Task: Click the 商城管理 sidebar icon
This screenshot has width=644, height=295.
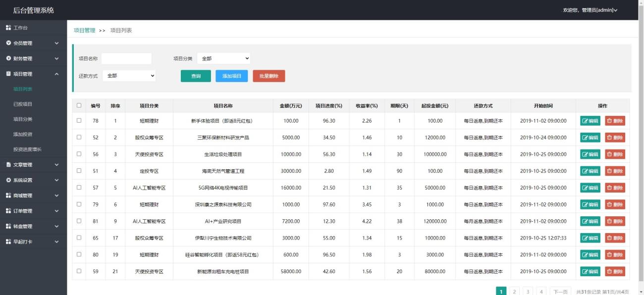Action: click(8, 196)
